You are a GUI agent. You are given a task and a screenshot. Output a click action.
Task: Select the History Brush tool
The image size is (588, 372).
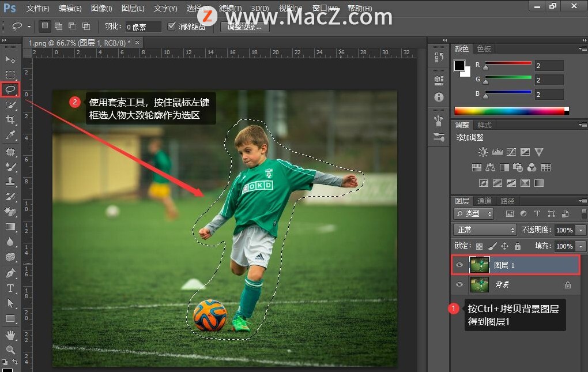coord(10,197)
